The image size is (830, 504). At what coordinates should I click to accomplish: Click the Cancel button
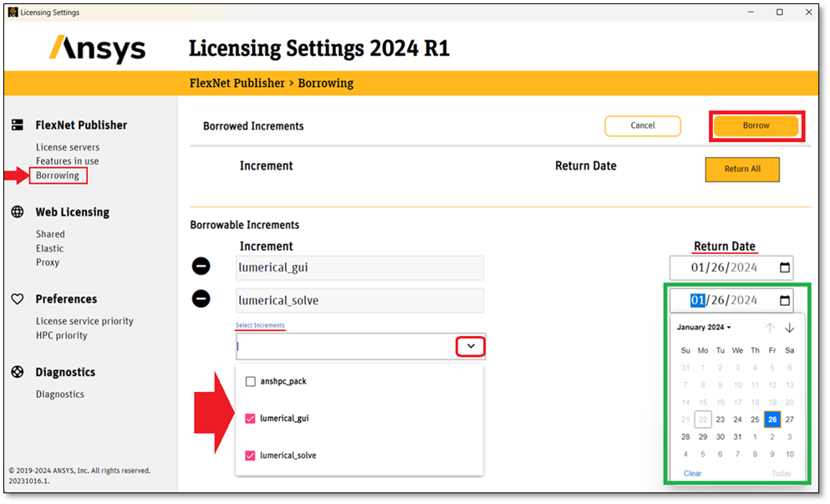(643, 125)
